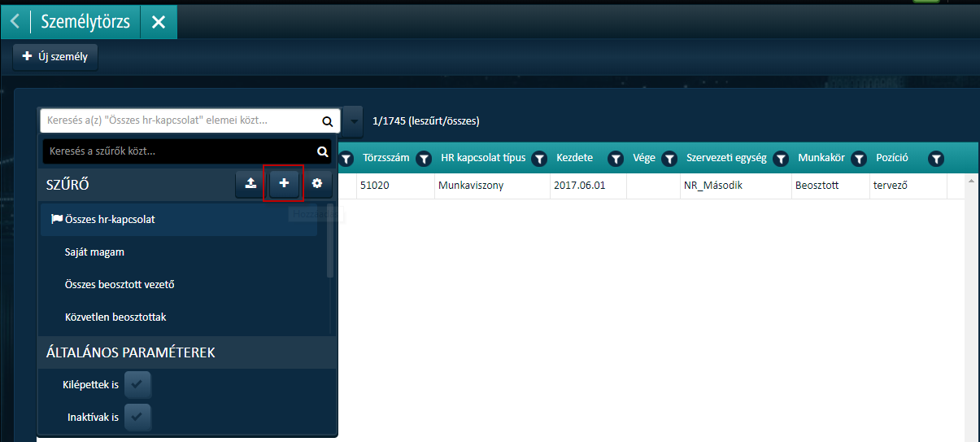Click the magnifier icon in the main search field
The height and width of the screenshot is (442, 980).
328,121
